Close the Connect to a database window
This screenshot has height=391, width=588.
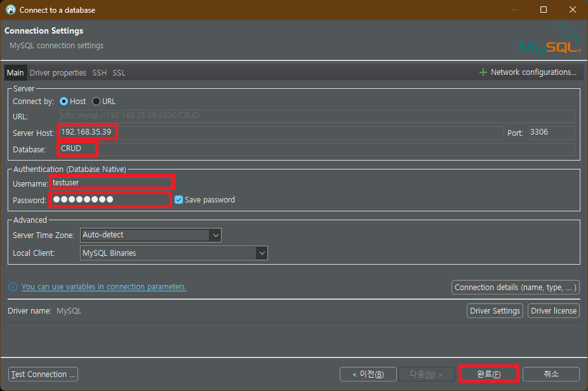pos(572,10)
